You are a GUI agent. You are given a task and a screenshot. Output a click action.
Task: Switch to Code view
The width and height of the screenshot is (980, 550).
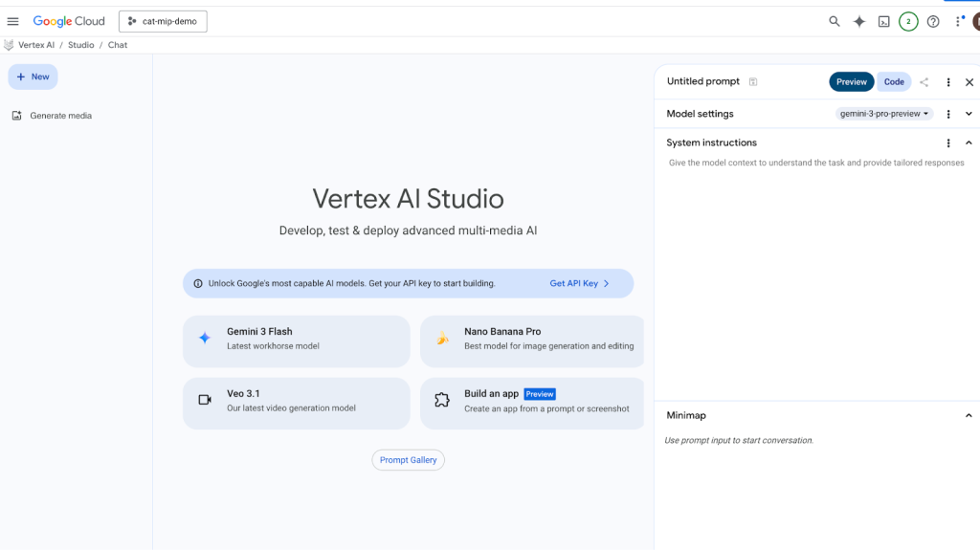coord(894,82)
